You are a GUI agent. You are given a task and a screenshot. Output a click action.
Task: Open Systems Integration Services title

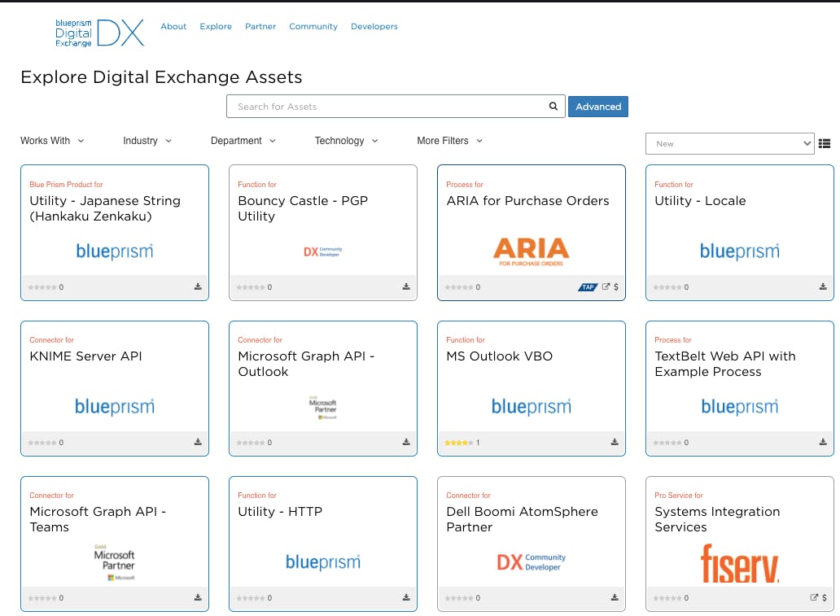pyautogui.click(x=717, y=519)
